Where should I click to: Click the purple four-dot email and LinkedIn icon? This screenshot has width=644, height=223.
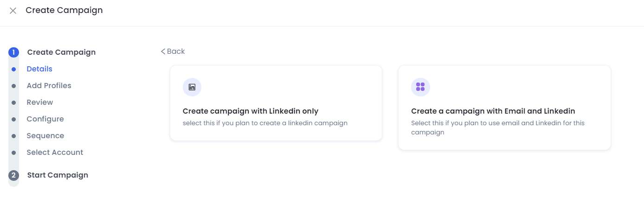click(x=420, y=87)
